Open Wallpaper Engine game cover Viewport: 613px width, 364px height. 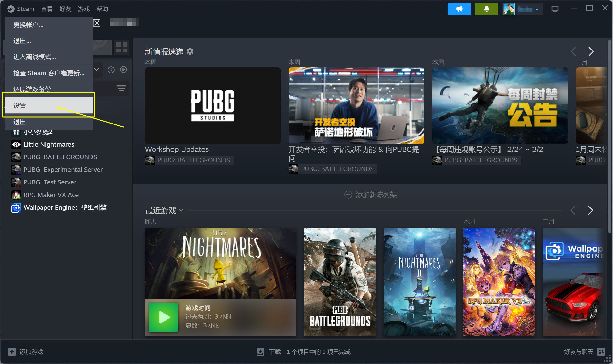(572, 282)
